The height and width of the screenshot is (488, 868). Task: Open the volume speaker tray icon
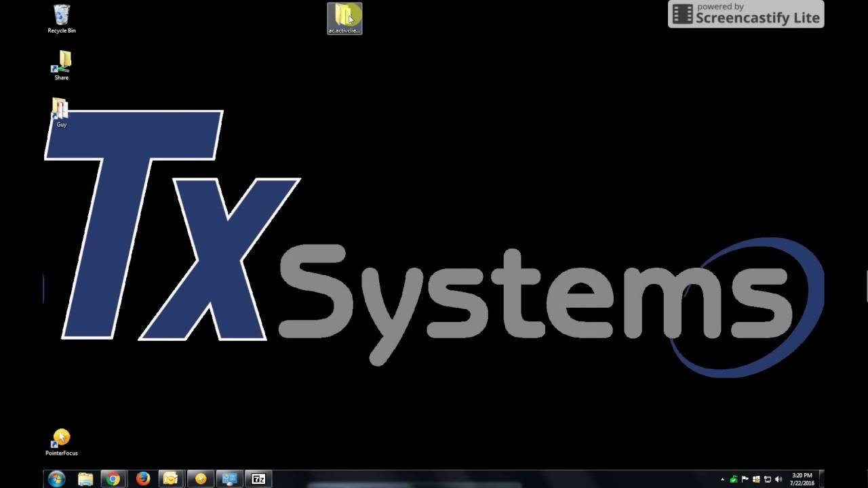click(x=778, y=480)
